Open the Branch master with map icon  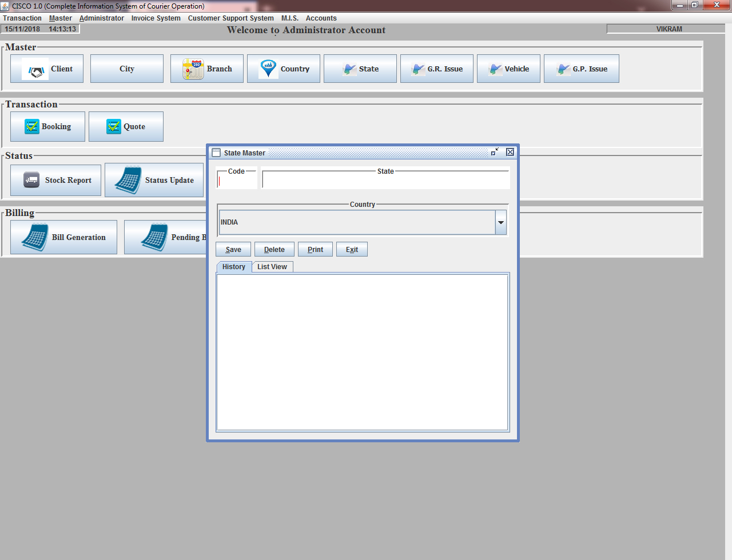tap(207, 69)
